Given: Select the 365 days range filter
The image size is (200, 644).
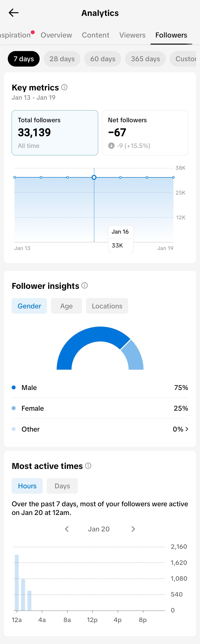Looking at the screenshot, I should pyautogui.click(x=145, y=59).
